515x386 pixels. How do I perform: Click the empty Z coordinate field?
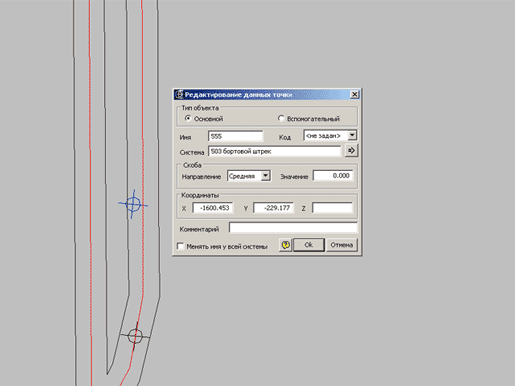332,208
